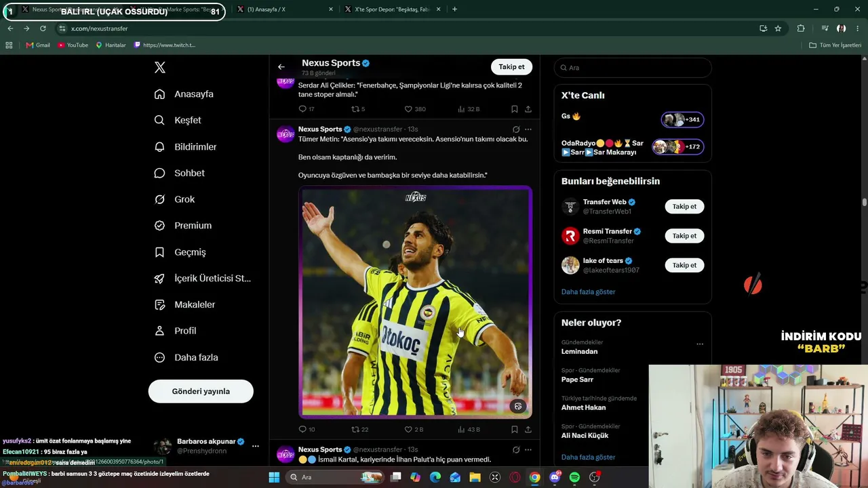Reply to the Serdar Ali Çelikler post
The width and height of the screenshot is (868, 488).
click(x=306, y=109)
